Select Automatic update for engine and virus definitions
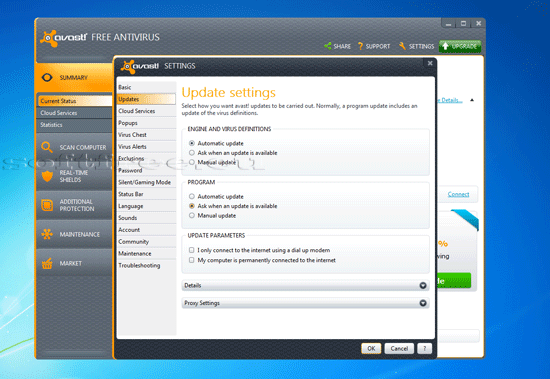 point(192,143)
